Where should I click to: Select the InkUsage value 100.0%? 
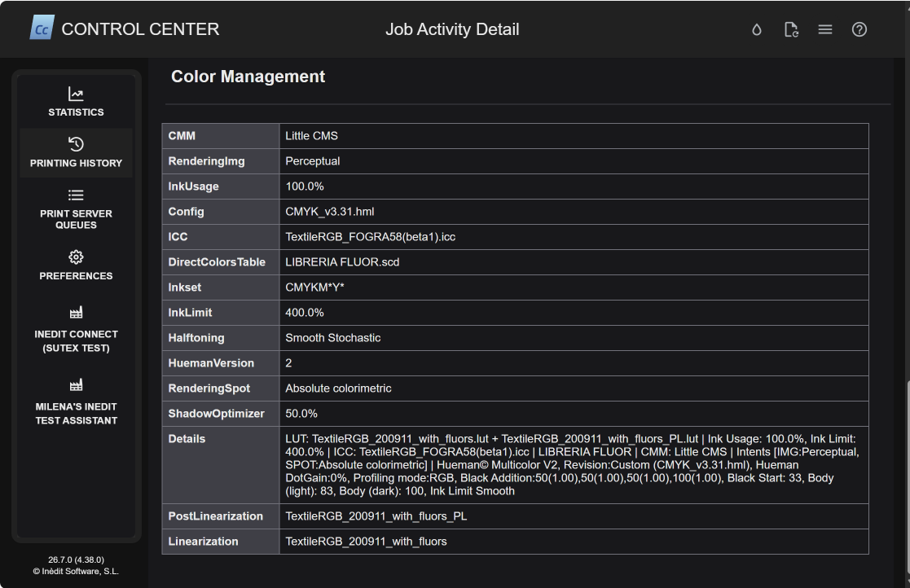tap(304, 186)
